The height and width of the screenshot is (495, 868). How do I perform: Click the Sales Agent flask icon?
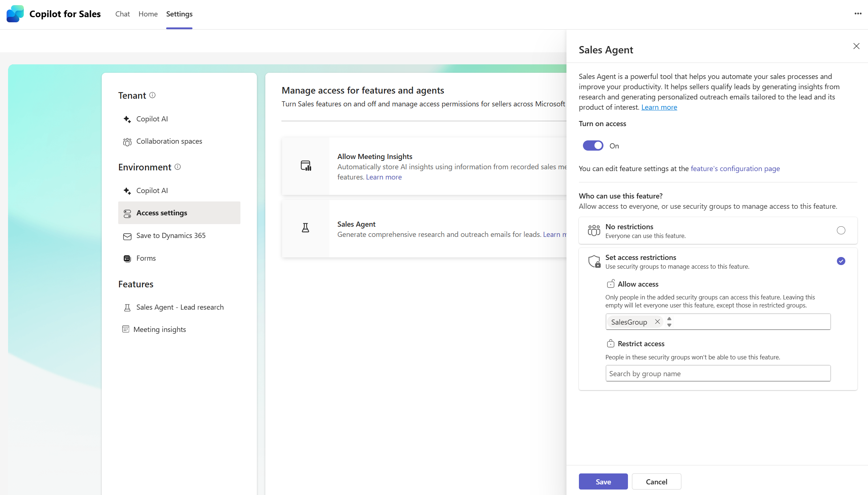click(x=306, y=227)
